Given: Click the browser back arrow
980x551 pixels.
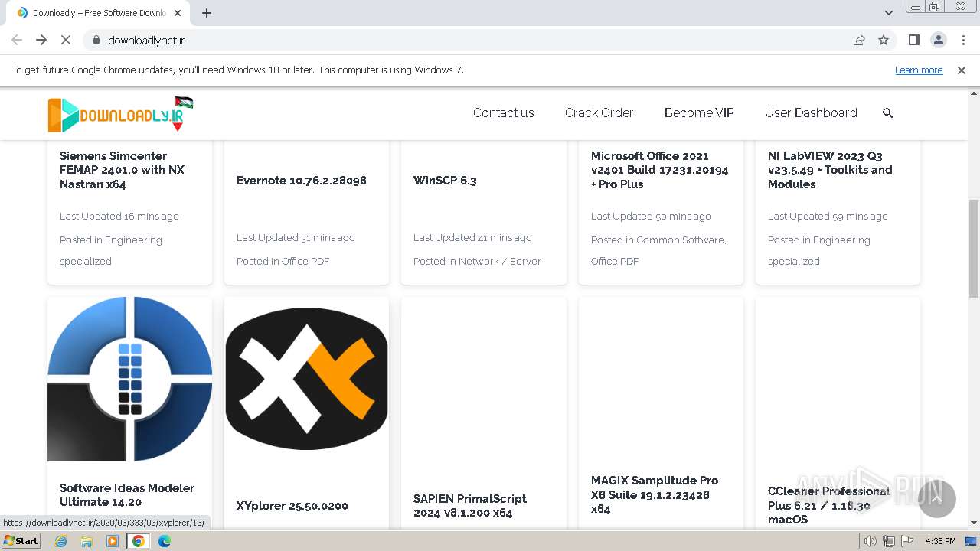Looking at the screenshot, I should 17,40.
